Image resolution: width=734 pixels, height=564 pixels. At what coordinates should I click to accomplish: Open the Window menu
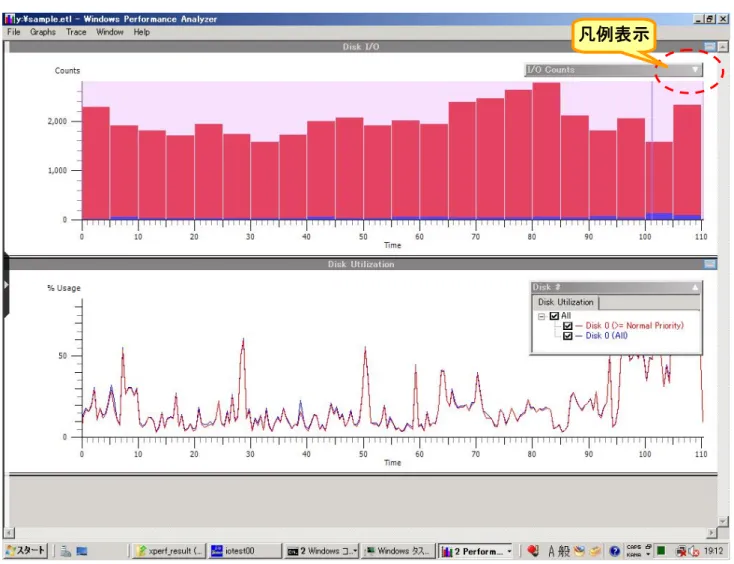coord(110,32)
